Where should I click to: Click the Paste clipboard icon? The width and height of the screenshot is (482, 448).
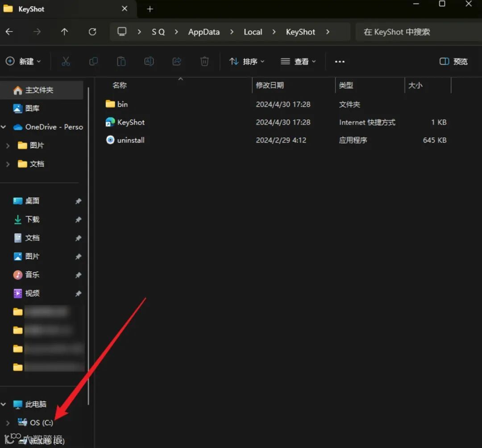pos(121,62)
